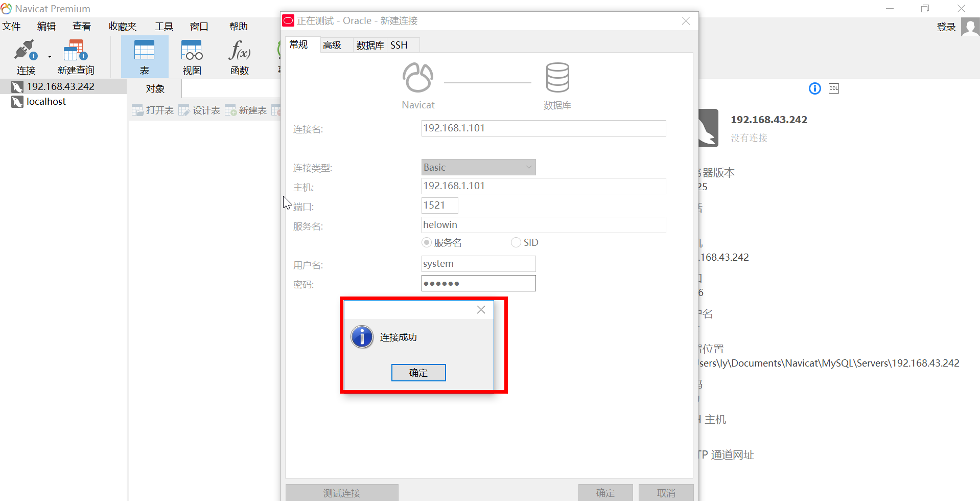Click the 密码 password field
The width and height of the screenshot is (980, 501).
(x=478, y=283)
